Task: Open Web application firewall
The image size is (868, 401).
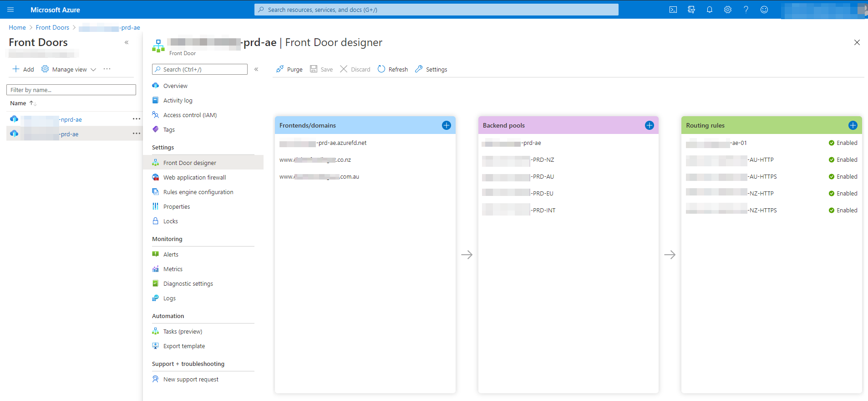Action: click(194, 177)
